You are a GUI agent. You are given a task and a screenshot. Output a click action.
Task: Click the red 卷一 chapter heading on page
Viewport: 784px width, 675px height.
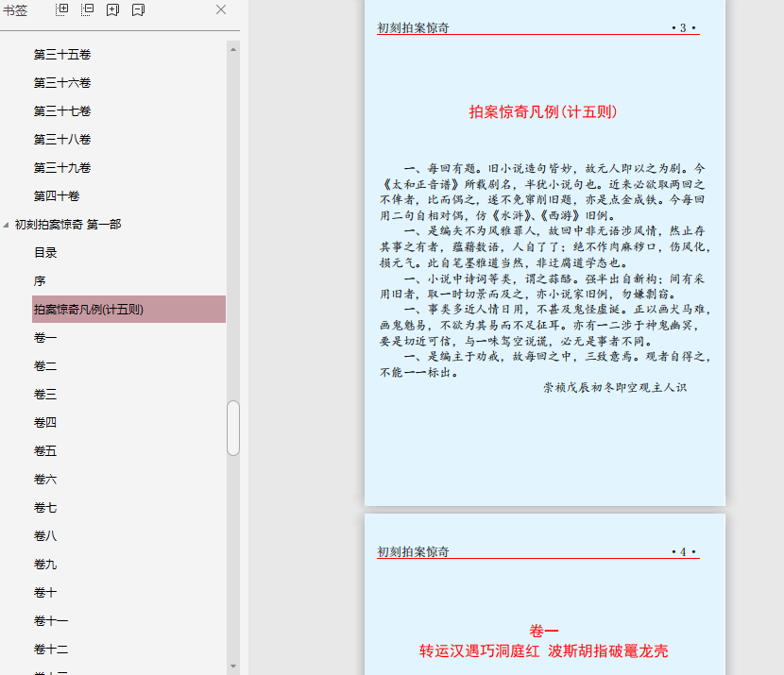coord(543,631)
